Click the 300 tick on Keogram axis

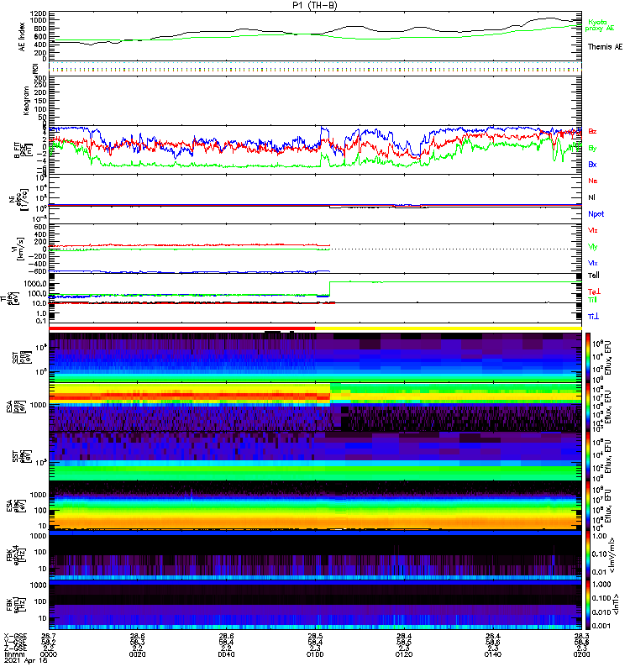(40, 77)
